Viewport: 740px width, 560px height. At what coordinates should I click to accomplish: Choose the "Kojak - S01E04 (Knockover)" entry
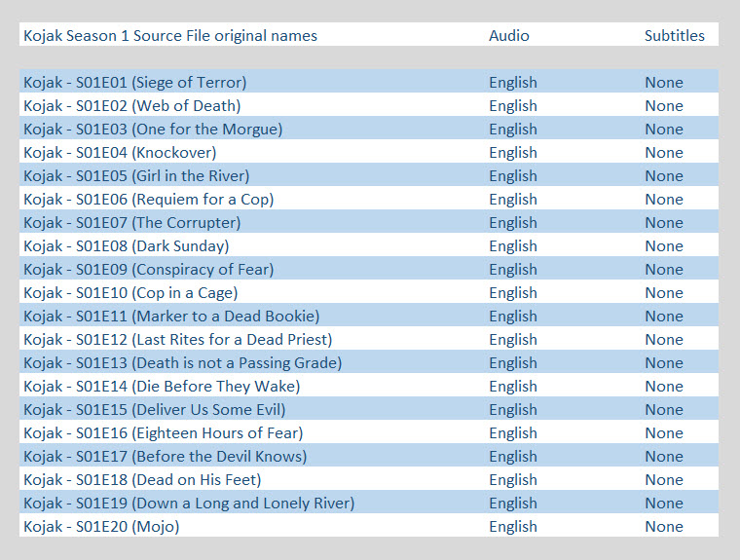point(120,153)
